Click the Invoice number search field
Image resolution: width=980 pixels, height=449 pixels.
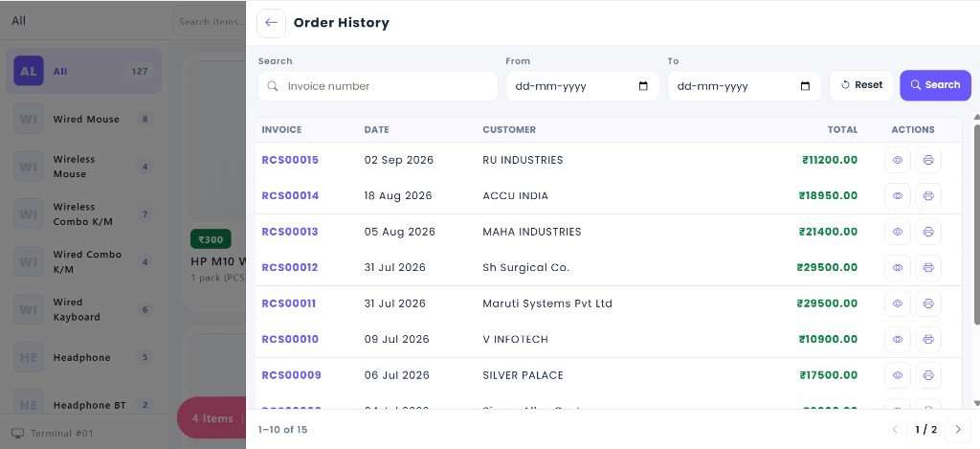coord(377,86)
